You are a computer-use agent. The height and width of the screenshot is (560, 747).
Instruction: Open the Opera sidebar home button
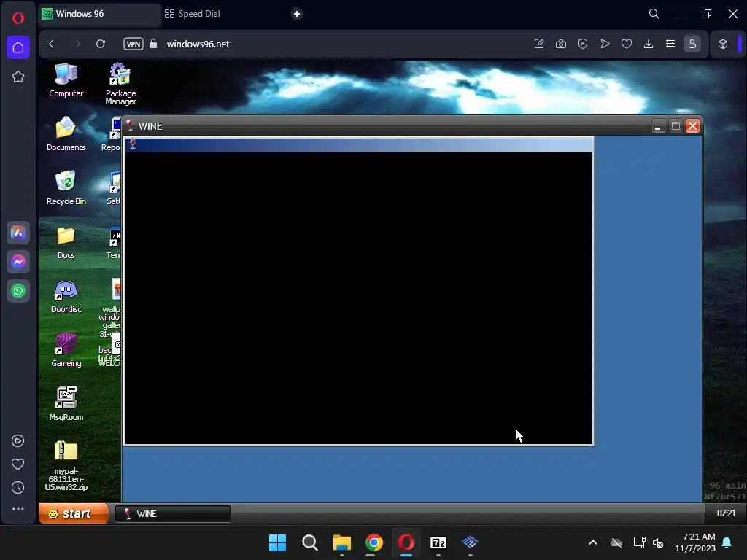pos(18,47)
